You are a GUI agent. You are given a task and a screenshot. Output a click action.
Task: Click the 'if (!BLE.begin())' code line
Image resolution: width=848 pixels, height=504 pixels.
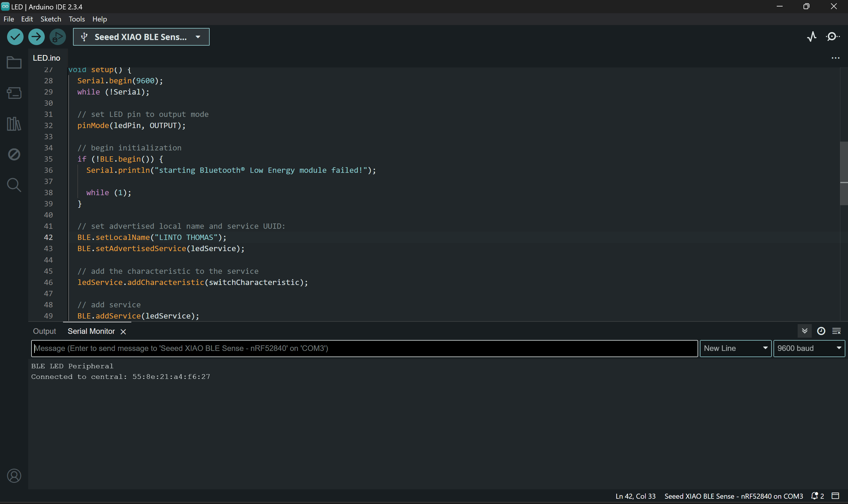tap(120, 159)
